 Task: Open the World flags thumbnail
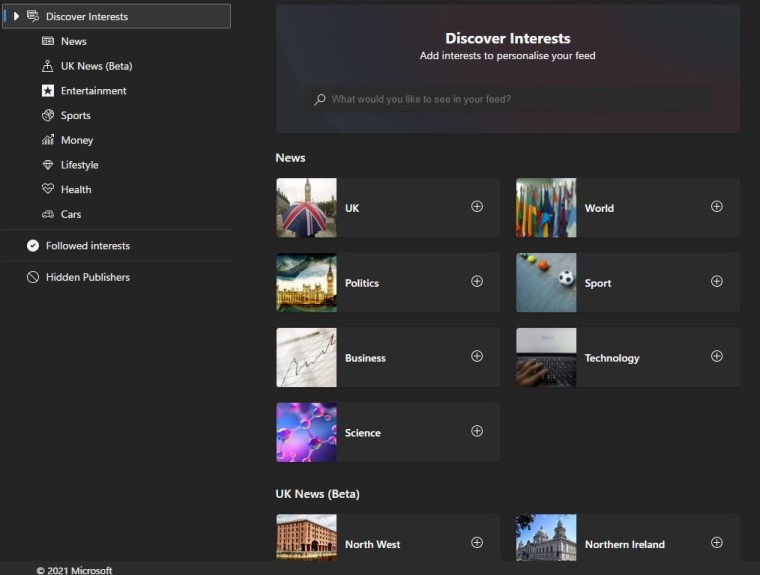click(x=546, y=208)
